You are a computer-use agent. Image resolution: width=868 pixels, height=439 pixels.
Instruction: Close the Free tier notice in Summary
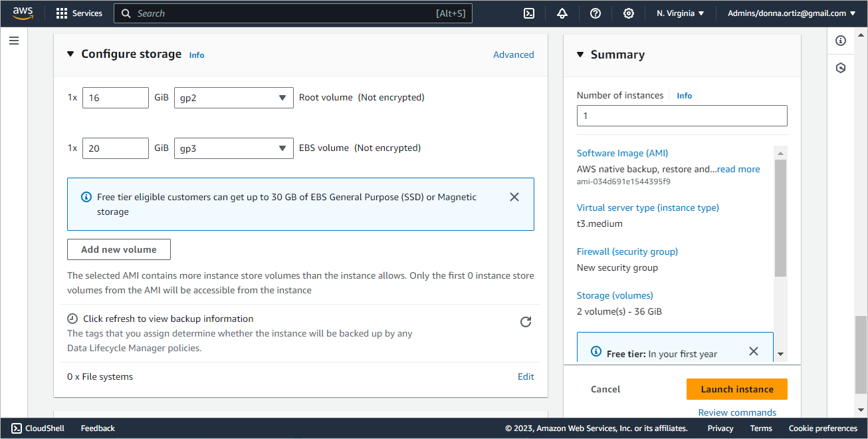point(753,351)
